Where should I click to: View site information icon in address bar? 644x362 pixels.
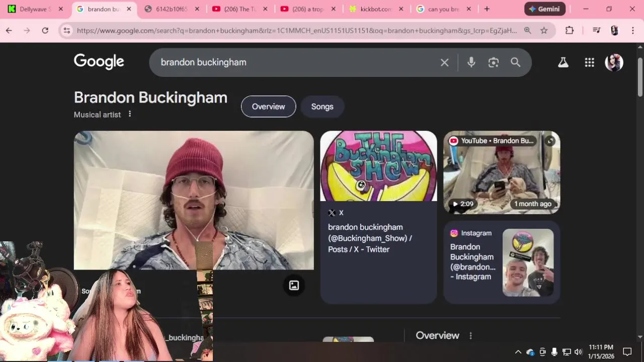66,31
